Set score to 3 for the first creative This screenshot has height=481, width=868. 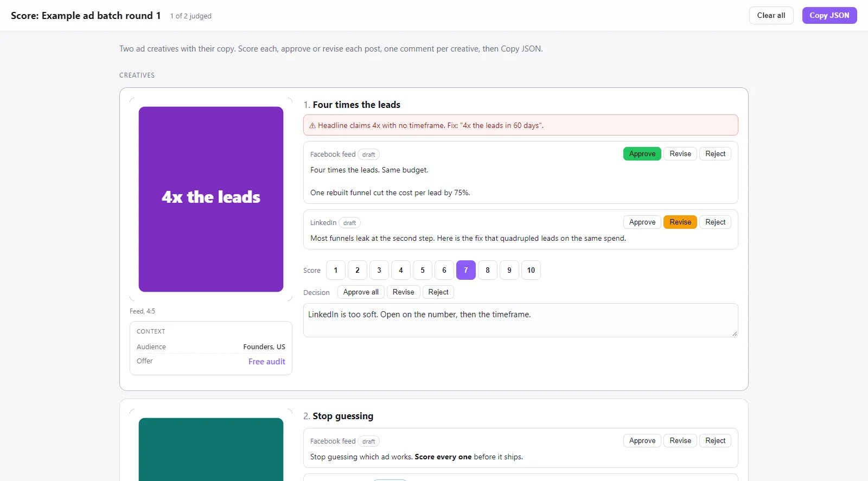(x=379, y=270)
